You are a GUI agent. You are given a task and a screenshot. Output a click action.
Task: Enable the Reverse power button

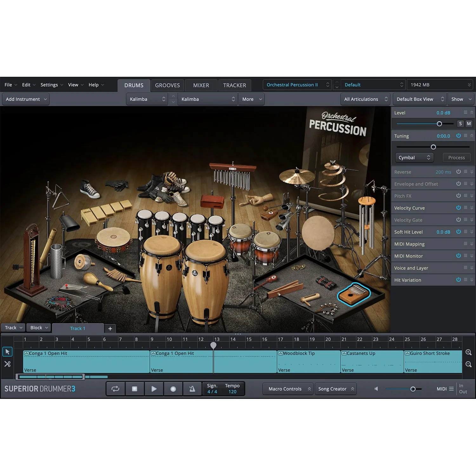[x=459, y=172]
